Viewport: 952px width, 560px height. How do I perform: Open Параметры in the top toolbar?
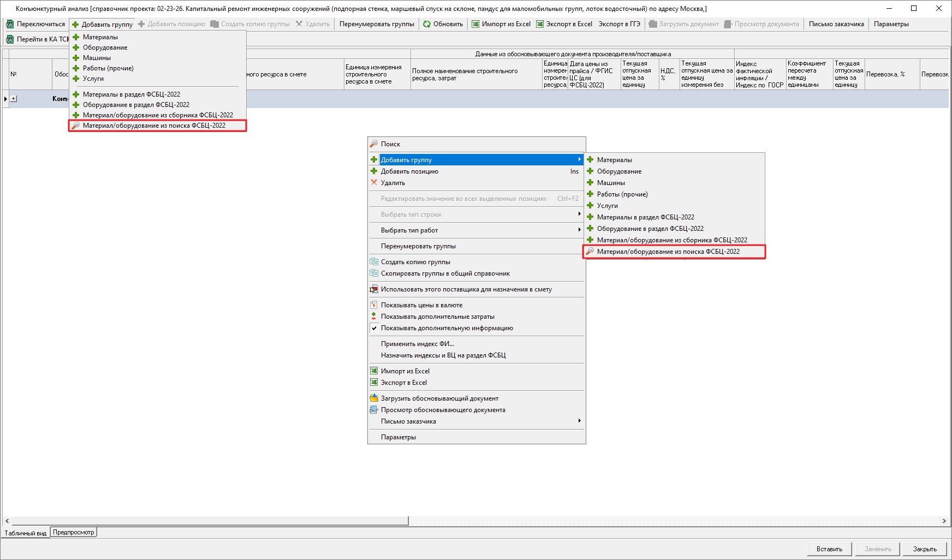coord(891,24)
